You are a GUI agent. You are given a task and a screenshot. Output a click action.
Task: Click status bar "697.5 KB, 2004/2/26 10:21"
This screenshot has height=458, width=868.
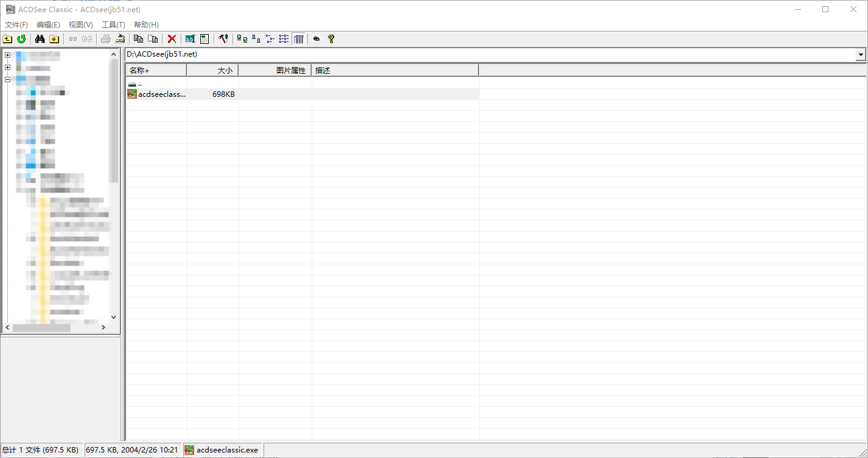(x=132, y=450)
